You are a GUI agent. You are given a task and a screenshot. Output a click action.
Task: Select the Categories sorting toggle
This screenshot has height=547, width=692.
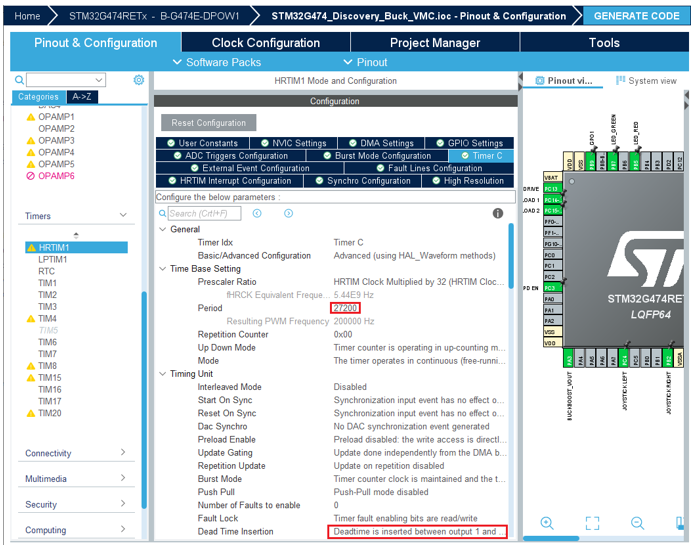(x=39, y=97)
